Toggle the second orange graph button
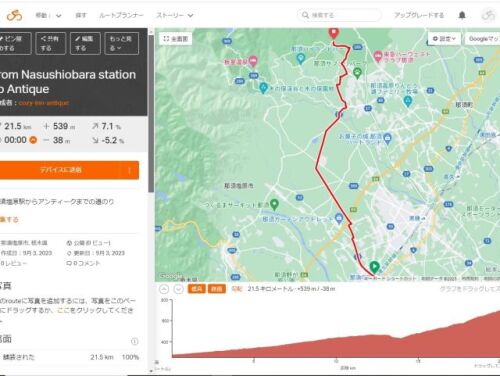The height and width of the screenshot is (376, 500). pos(217,289)
